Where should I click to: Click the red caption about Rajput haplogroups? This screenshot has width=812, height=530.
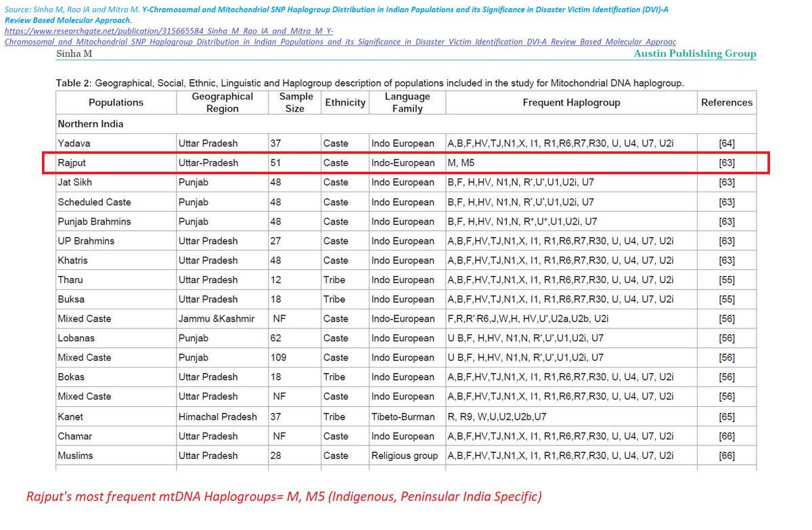(x=284, y=498)
